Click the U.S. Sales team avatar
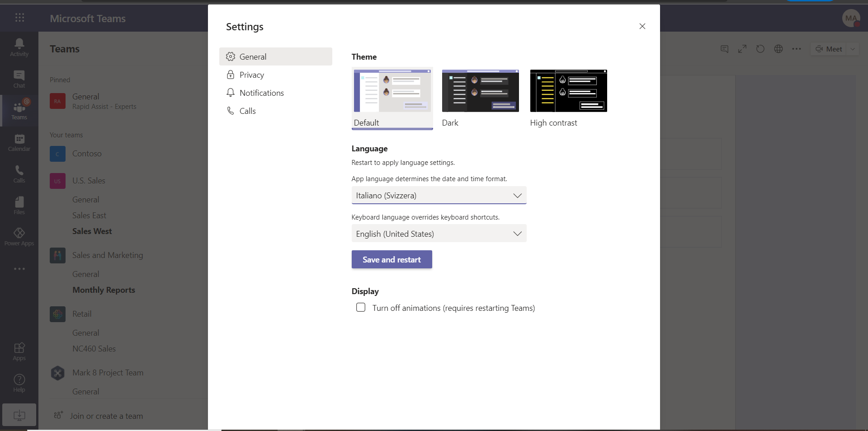868x431 pixels. pyautogui.click(x=57, y=181)
